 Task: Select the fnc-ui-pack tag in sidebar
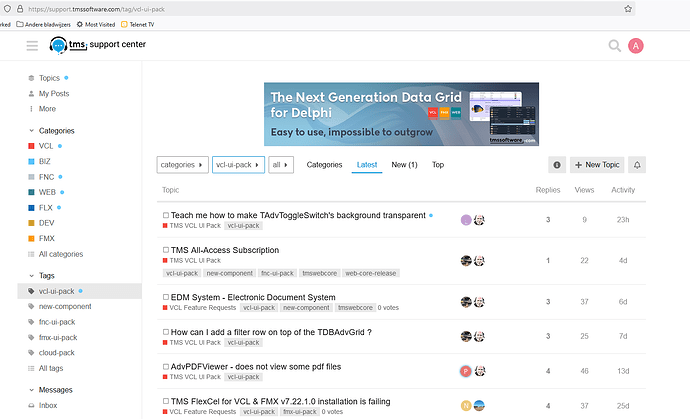[x=57, y=322]
